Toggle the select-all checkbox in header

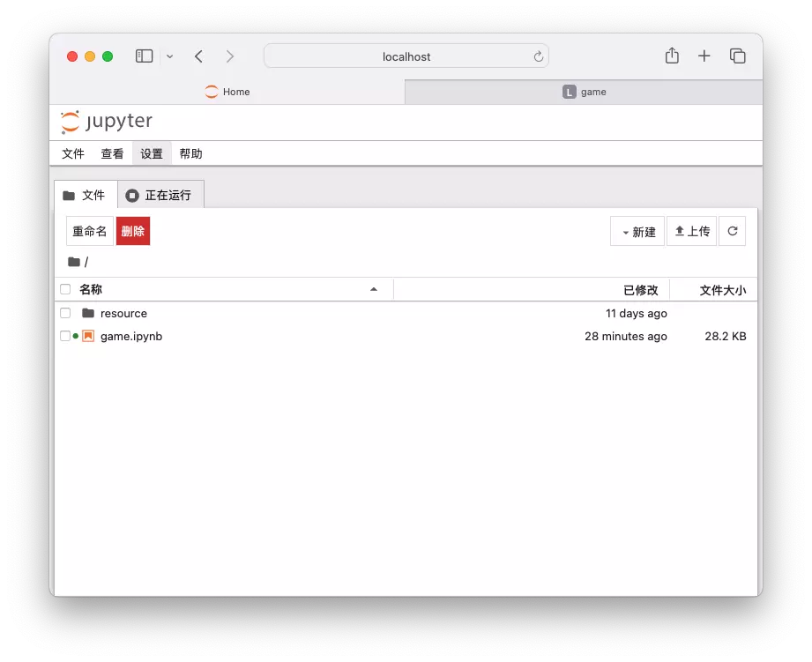click(x=65, y=289)
